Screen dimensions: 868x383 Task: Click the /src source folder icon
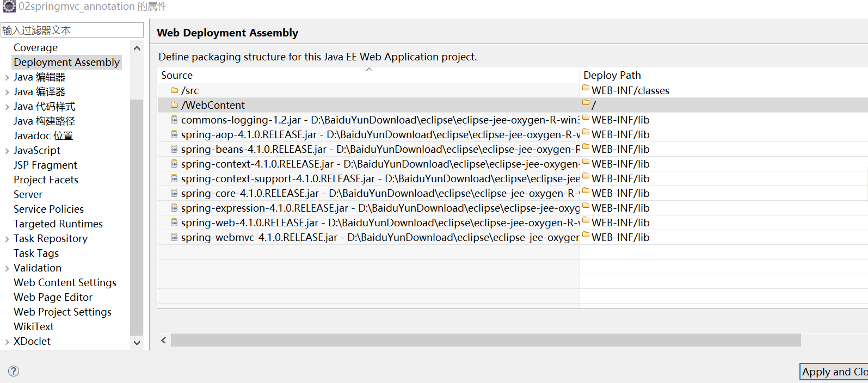pos(174,90)
